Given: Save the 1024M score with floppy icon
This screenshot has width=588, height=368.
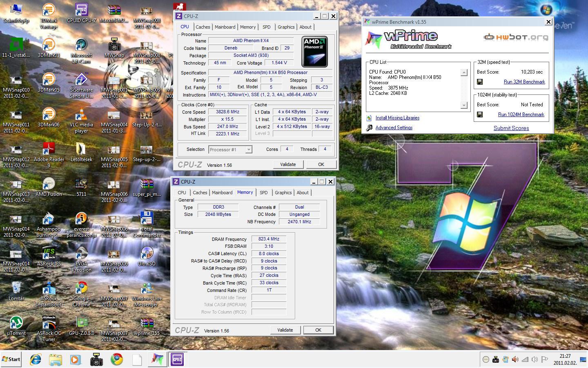Looking at the screenshot, I should [x=480, y=114].
